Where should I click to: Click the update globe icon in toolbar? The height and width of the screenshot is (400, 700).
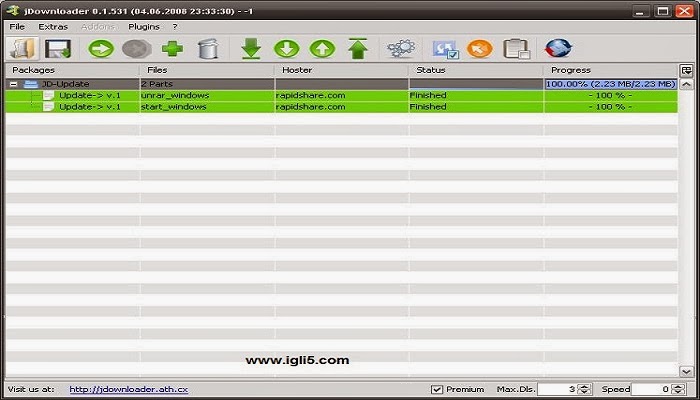tap(558, 47)
